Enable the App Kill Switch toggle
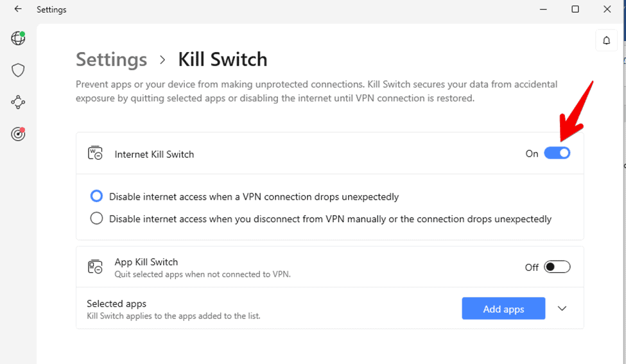Screen dimensions: 626x364 [x=557, y=267]
